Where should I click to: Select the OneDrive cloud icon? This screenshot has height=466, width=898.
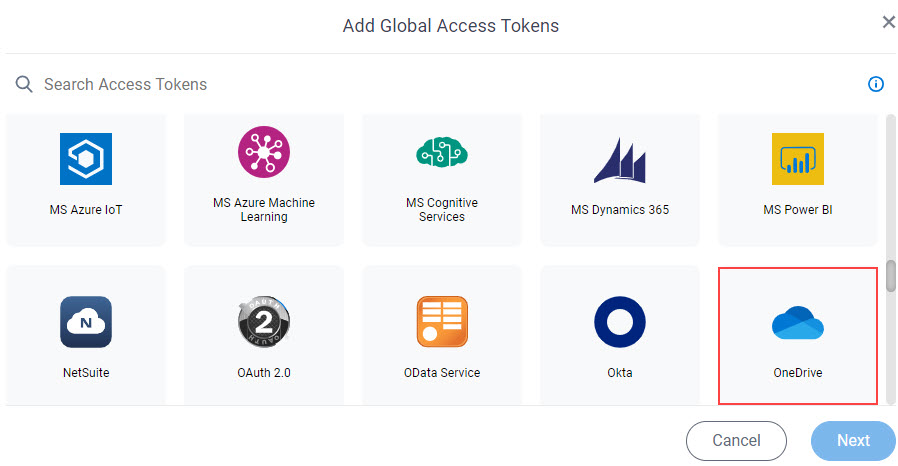798,323
